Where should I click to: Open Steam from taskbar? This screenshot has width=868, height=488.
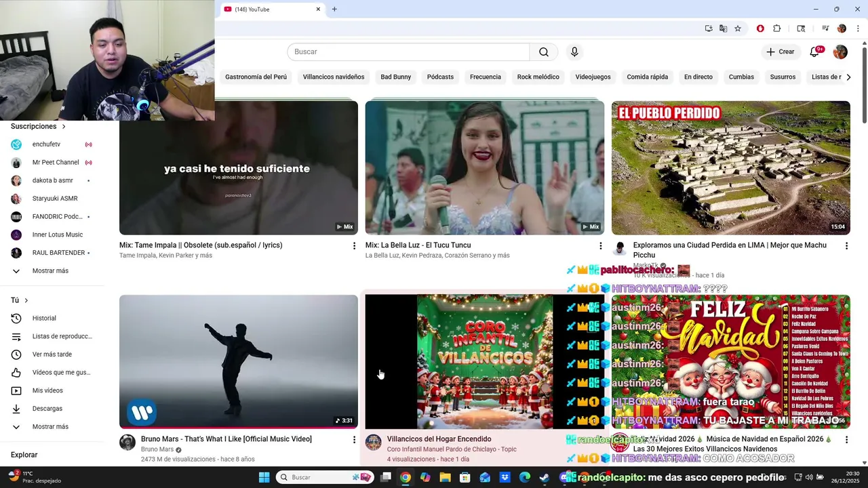tap(545, 477)
